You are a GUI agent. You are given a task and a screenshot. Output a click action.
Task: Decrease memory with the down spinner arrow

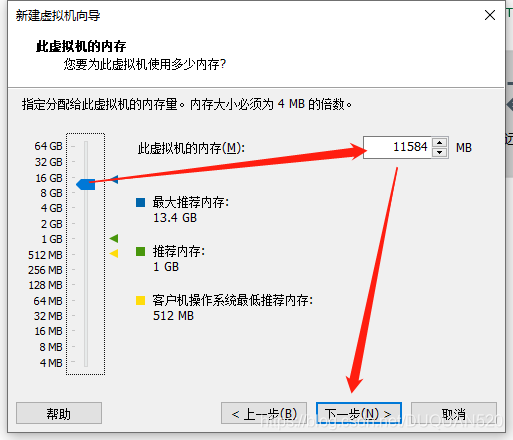tap(440, 152)
